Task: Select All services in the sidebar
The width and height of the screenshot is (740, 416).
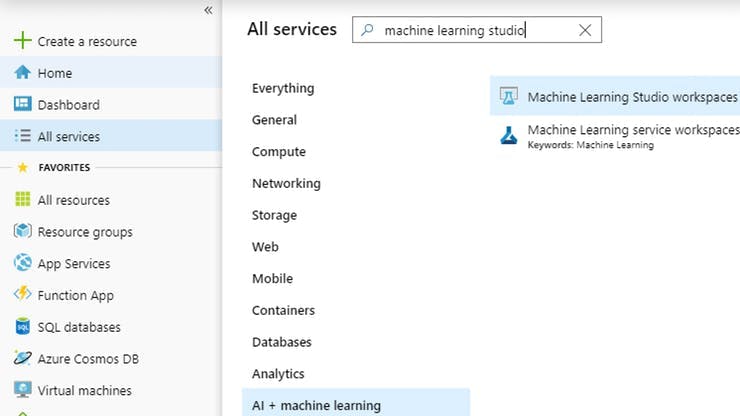Action: pyautogui.click(x=110, y=136)
